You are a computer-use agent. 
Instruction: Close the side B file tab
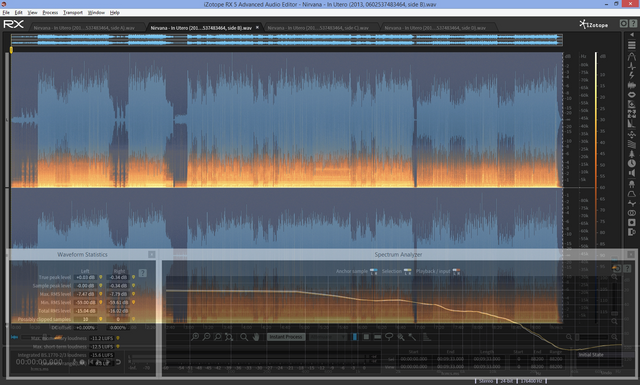pos(257,28)
